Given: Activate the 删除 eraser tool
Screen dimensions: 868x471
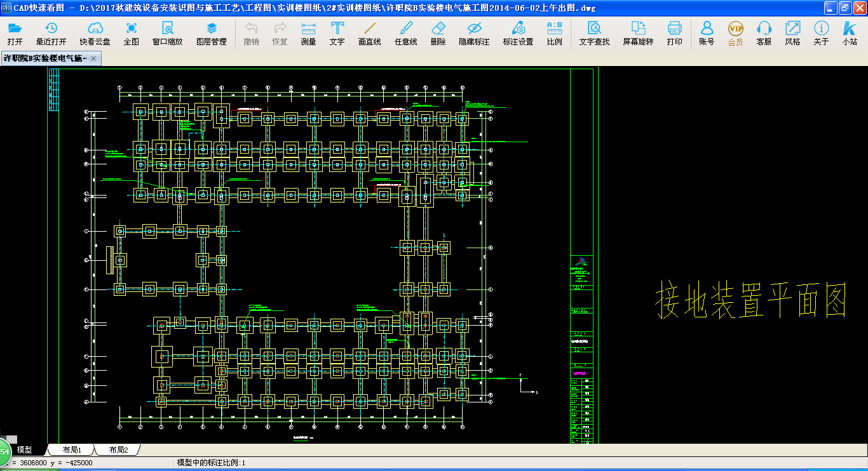Looking at the screenshot, I should (438, 33).
